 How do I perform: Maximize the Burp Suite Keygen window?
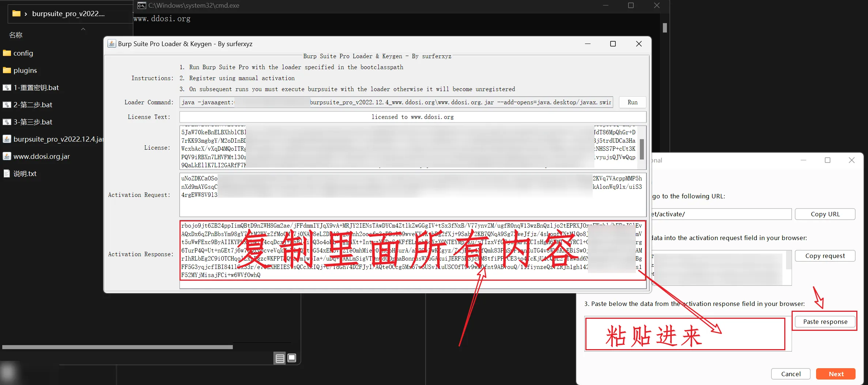click(x=613, y=44)
